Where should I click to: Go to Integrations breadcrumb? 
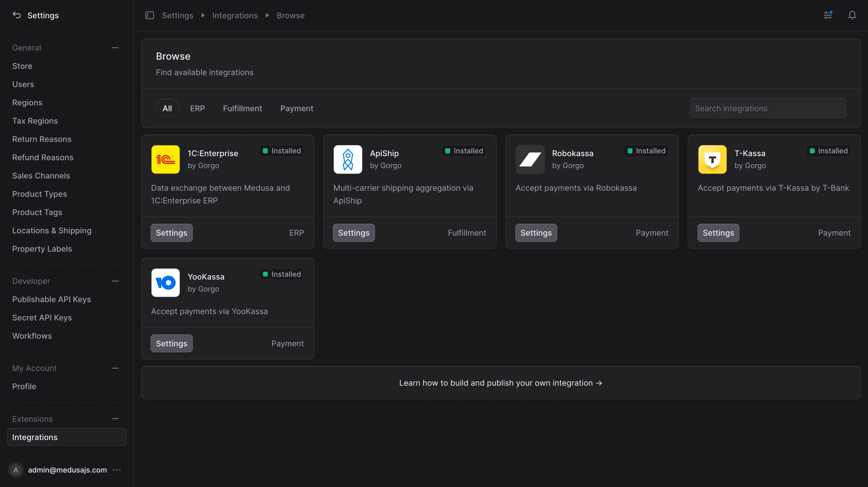[235, 15]
